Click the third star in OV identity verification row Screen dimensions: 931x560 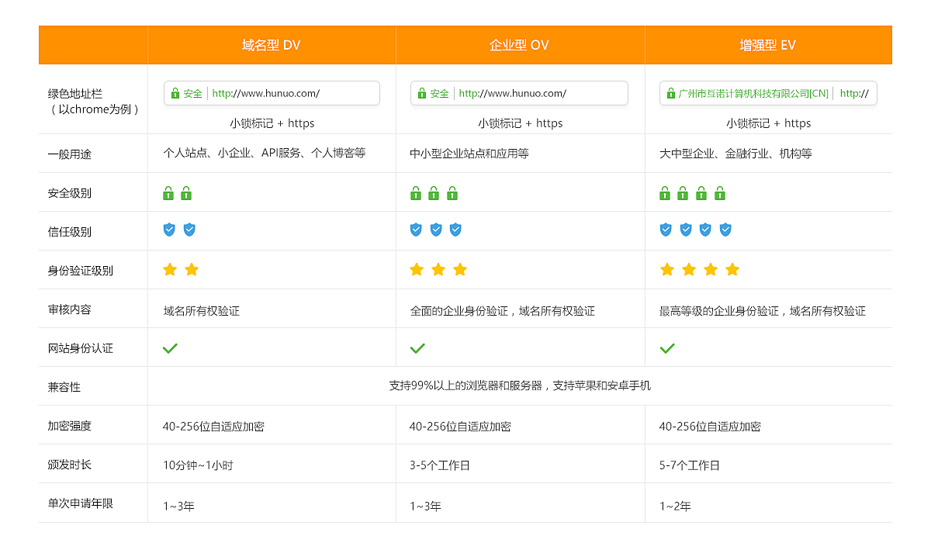tap(460, 269)
